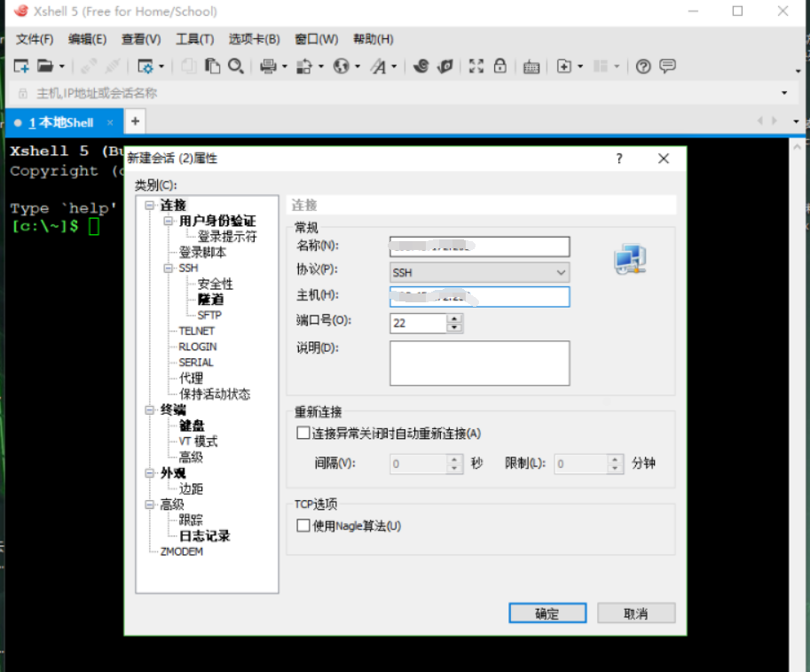The image size is (810, 672).
Task: Click the New session toolbar icon
Action: pyautogui.click(x=21, y=66)
